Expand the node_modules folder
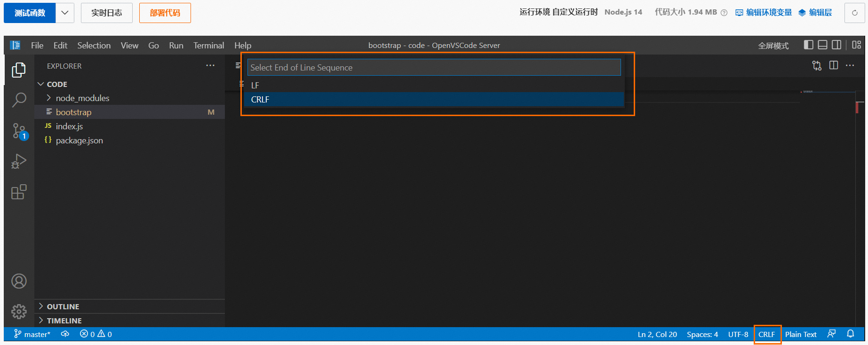Screen dimensions: 868x345 [x=129, y=98]
